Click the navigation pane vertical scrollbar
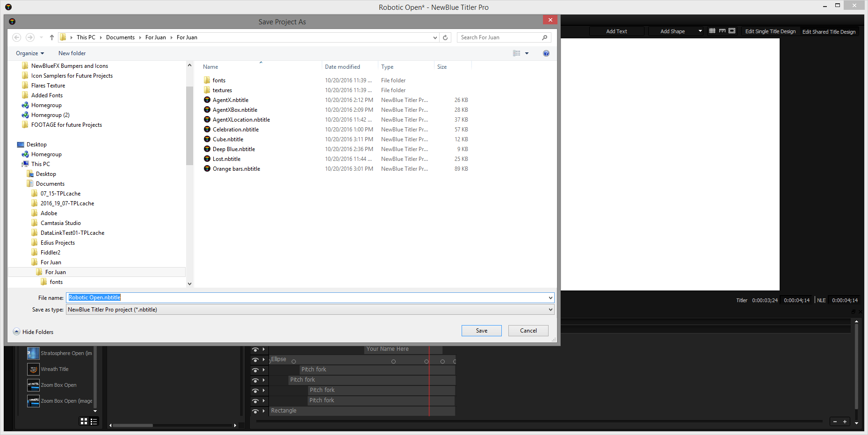Screen dimensions: 868x435 189,126
